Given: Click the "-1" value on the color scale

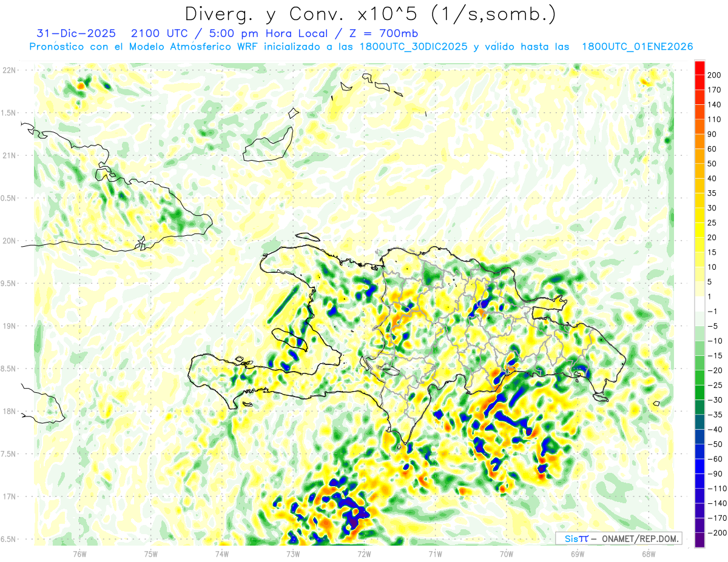Looking at the screenshot, I should [x=712, y=311].
